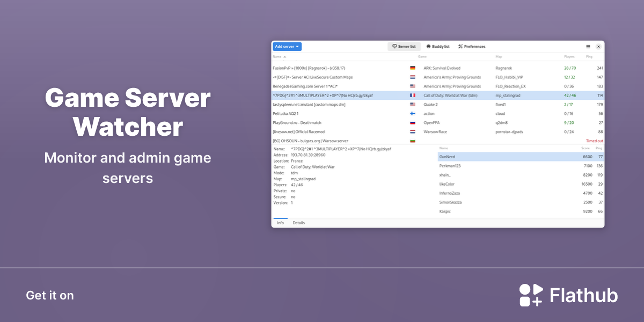Click the Location value France
Viewport: 644px width, 322px height.
[296, 161]
